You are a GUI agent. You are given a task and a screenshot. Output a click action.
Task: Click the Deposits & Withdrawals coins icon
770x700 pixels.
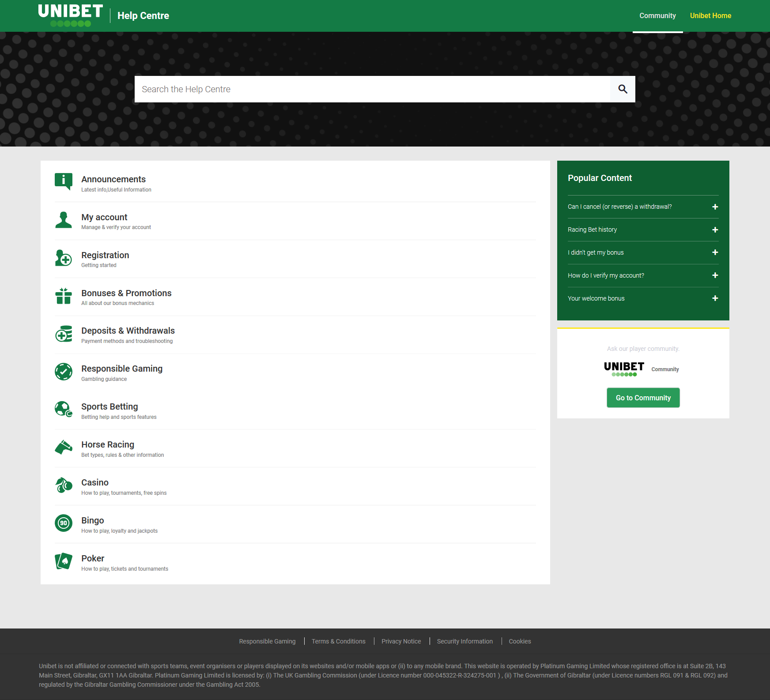64,334
